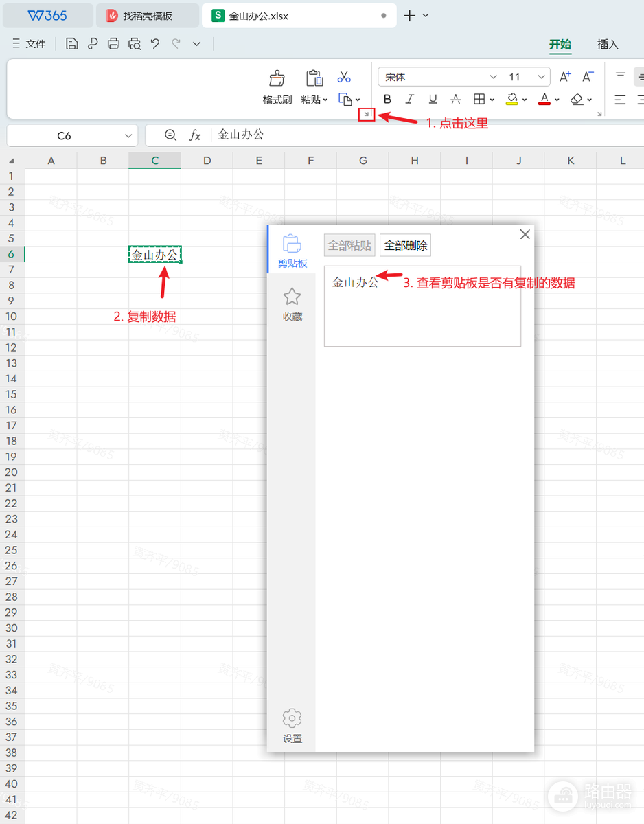The image size is (644, 824).
Task: Click the Format Painter (格式刷) icon
Action: tap(277, 78)
